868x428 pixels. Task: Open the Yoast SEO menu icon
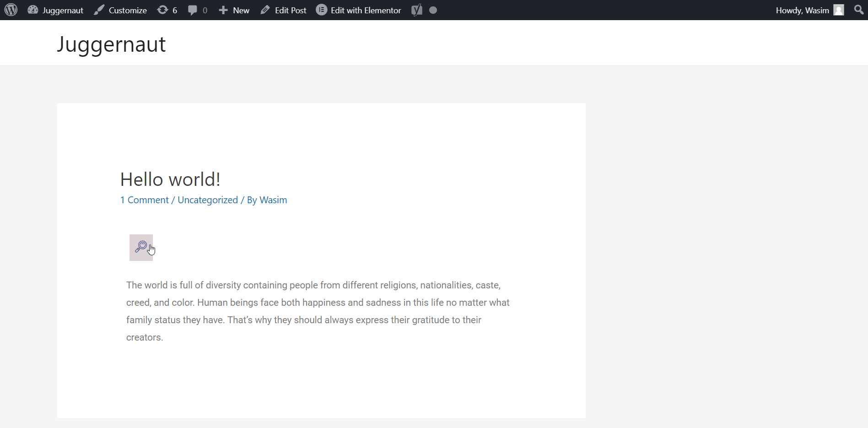click(417, 10)
